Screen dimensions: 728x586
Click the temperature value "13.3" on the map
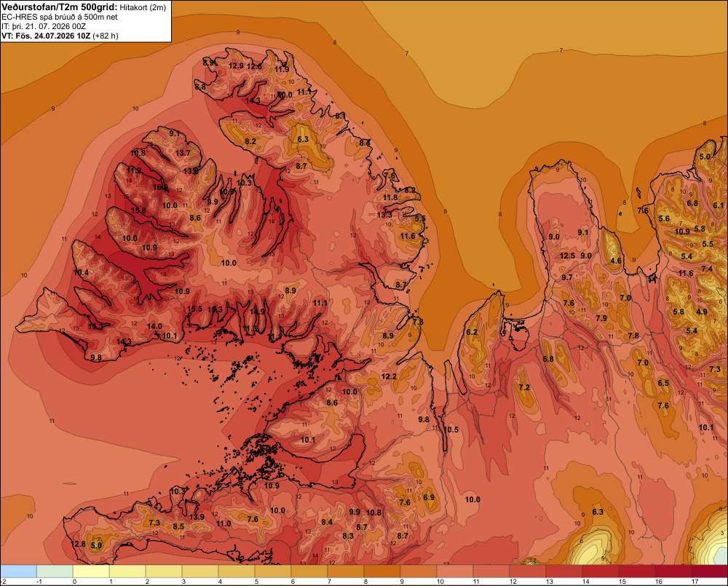pos(384,215)
